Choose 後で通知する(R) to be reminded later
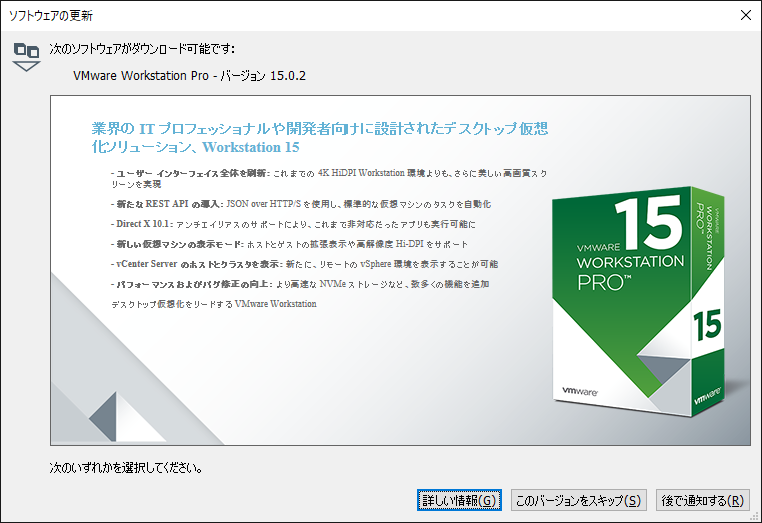Image resolution: width=762 pixels, height=523 pixels. pyautogui.click(x=703, y=500)
